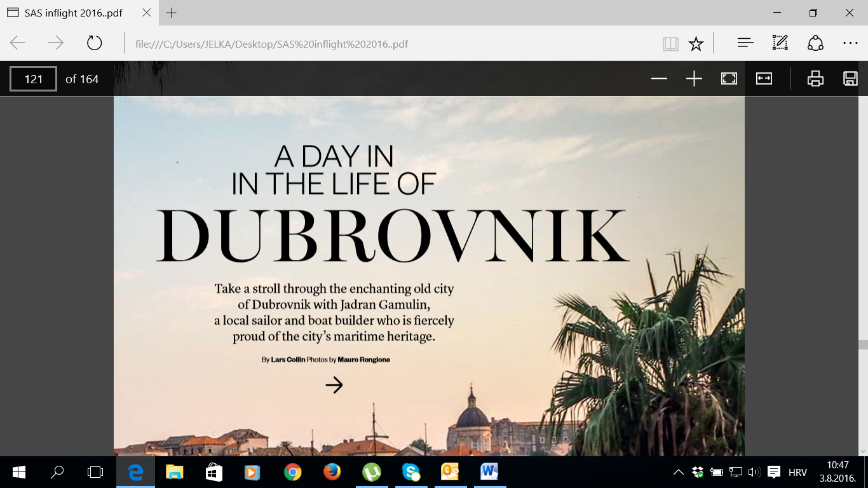
Task: Click the page number box showing 121
Action: tap(33, 79)
